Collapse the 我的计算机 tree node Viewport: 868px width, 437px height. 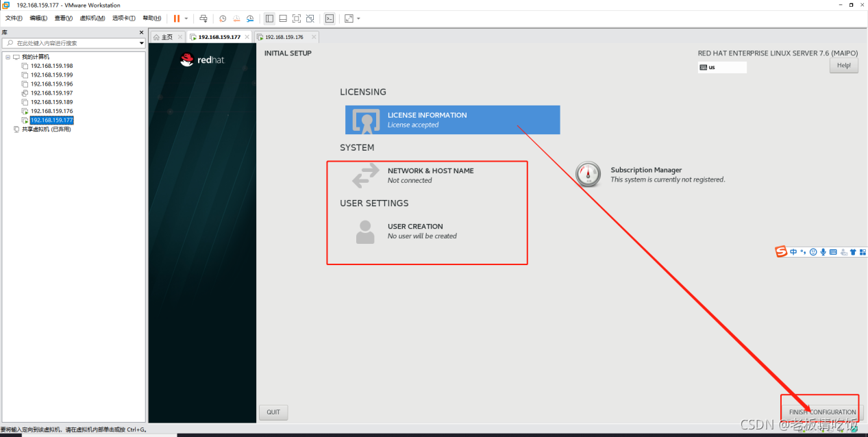tap(8, 57)
